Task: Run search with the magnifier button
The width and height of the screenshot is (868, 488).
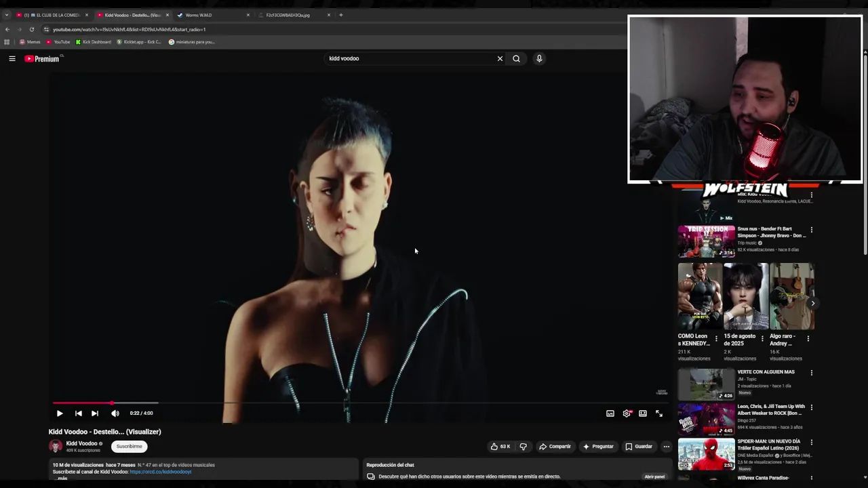Action: click(517, 58)
